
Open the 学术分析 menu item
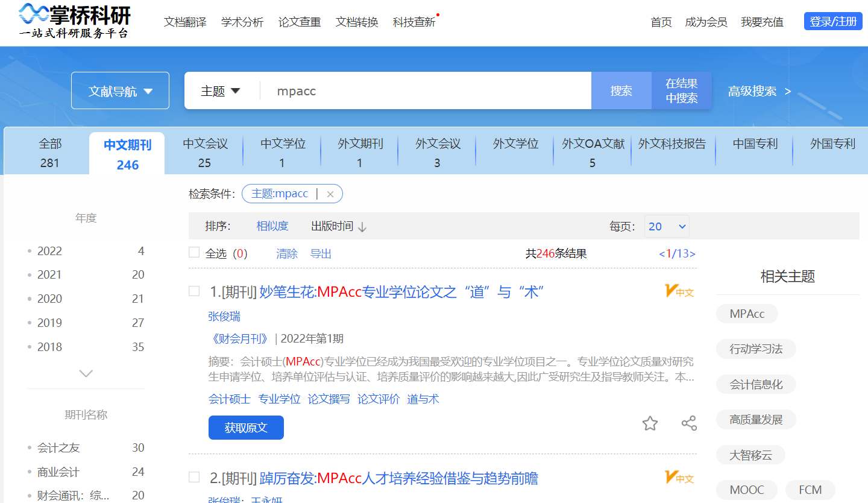(242, 21)
